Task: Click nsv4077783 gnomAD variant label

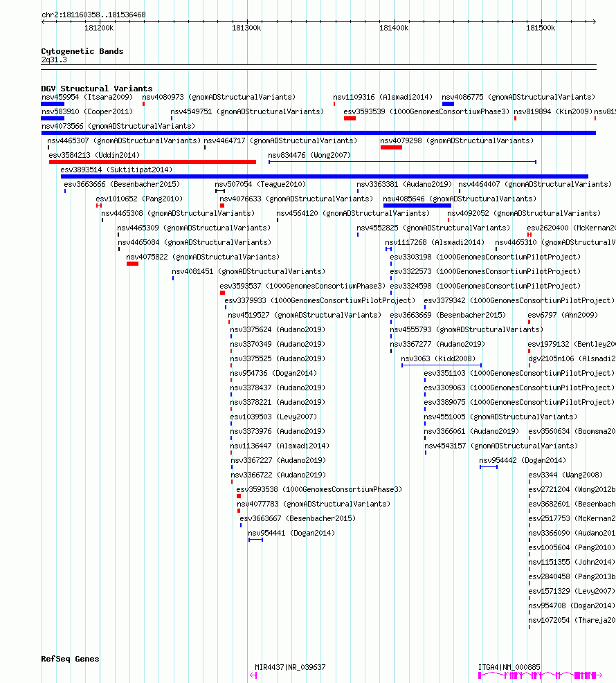Action: 314,504
